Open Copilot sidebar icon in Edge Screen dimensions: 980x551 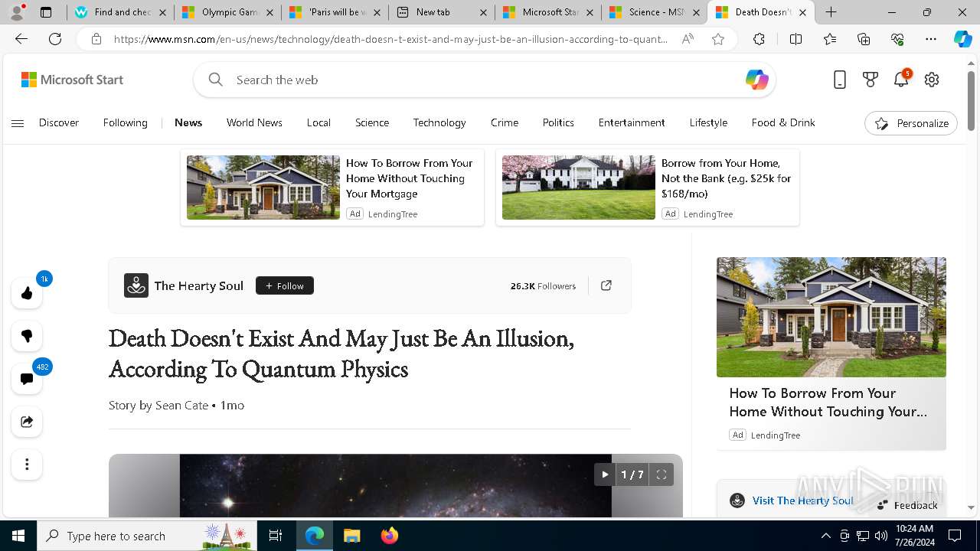coord(963,39)
